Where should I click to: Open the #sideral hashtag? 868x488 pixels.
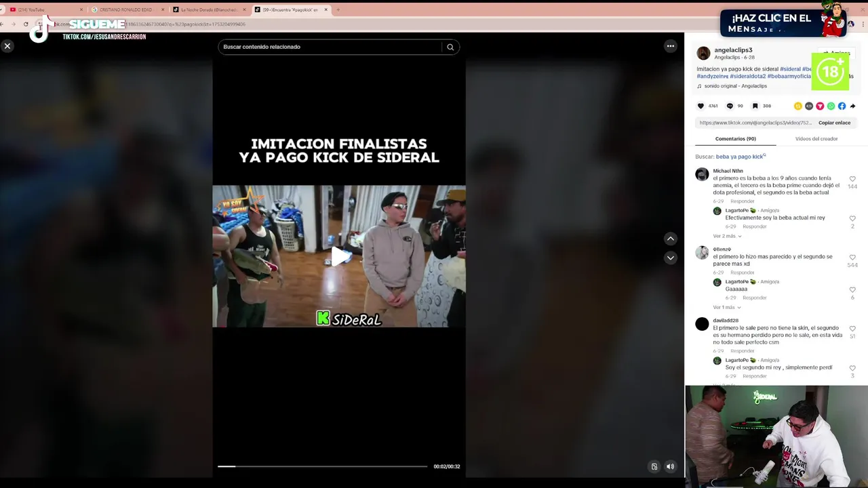coord(790,69)
